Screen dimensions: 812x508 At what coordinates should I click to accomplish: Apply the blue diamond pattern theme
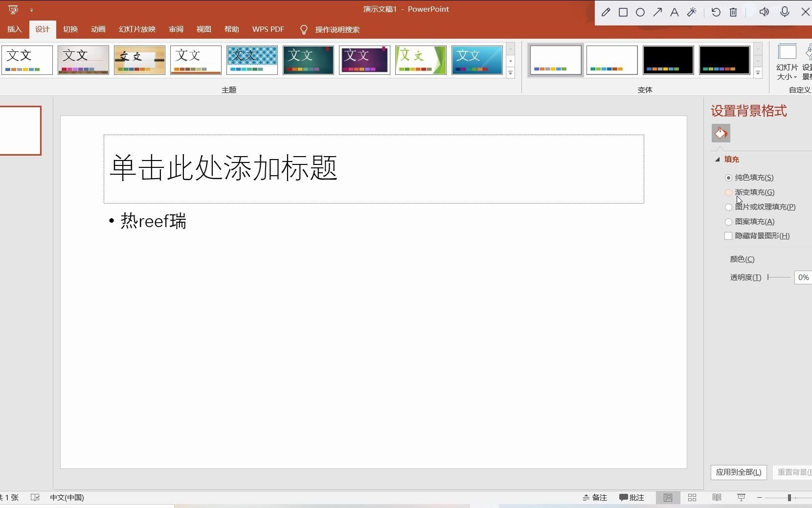click(x=252, y=60)
